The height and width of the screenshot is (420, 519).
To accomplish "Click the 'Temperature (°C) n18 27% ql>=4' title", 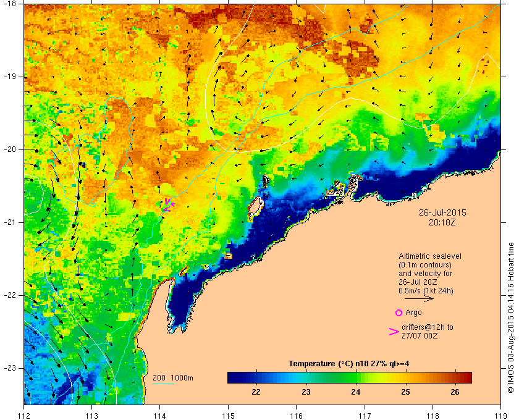I will coord(349,364).
